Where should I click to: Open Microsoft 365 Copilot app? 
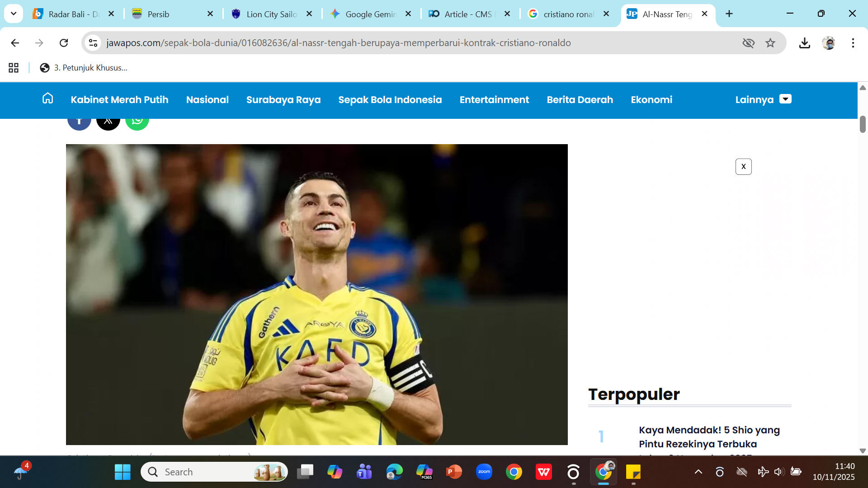[x=425, y=472]
